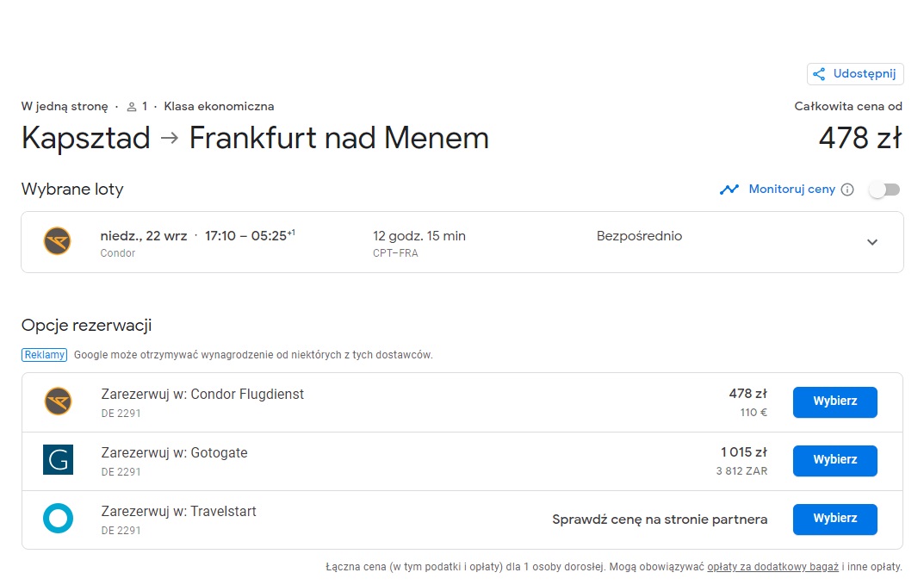Click the share icon beside Udostępnij
The image size is (924, 585).
tap(819, 74)
